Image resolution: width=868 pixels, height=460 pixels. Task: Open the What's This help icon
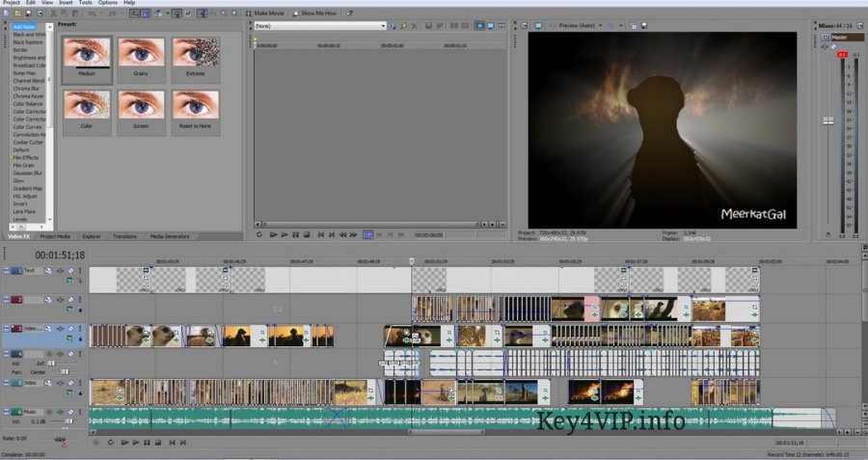(349, 13)
